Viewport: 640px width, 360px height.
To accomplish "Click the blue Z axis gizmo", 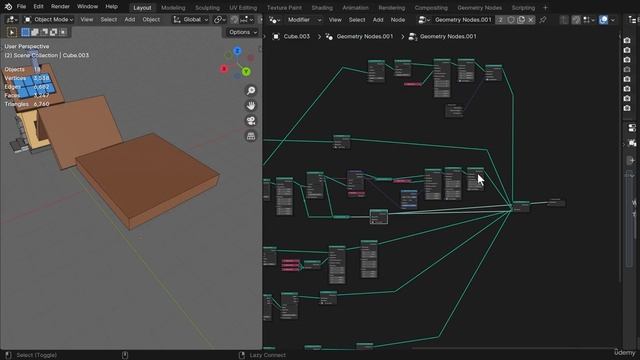I will pyautogui.click(x=237, y=51).
